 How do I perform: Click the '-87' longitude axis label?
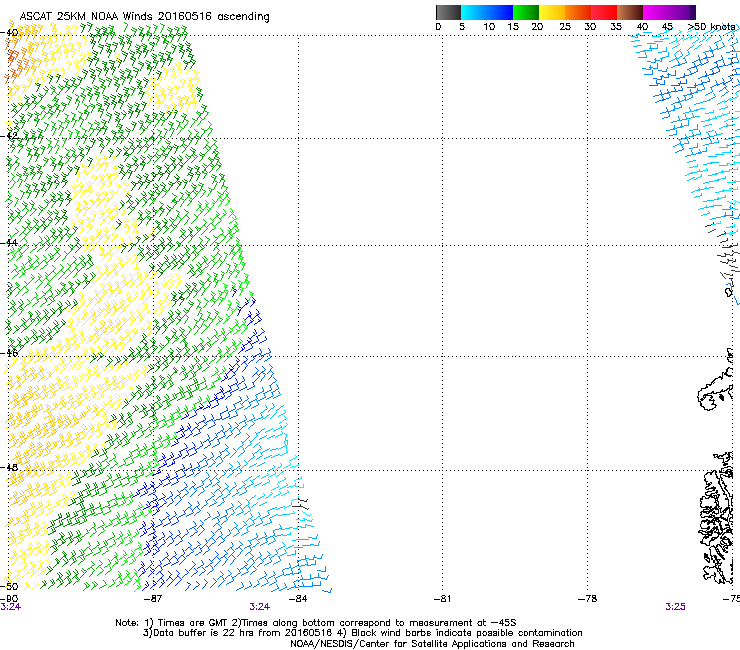[x=152, y=599]
